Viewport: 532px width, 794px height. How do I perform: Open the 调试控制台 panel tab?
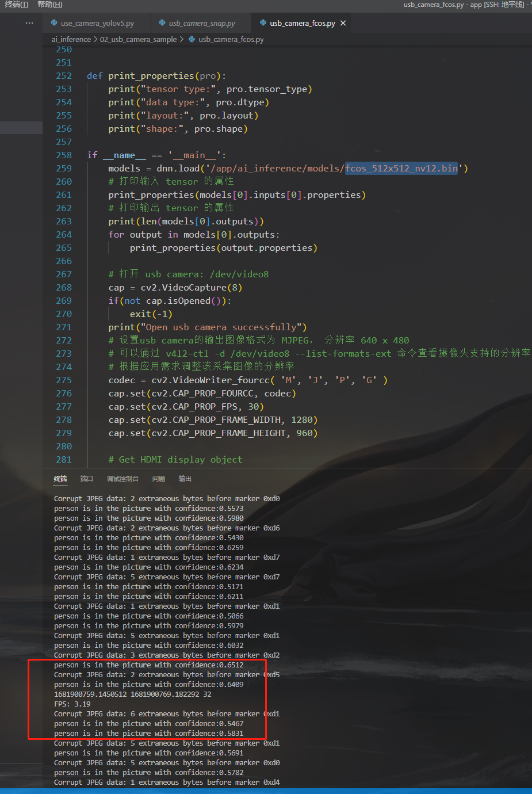click(123, 479)
